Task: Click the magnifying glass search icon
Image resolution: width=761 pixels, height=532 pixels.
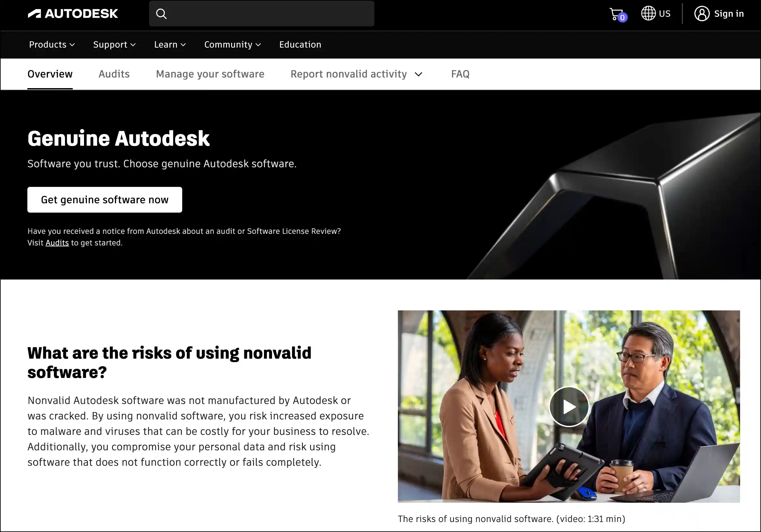Action: click(x=161, y=14)
